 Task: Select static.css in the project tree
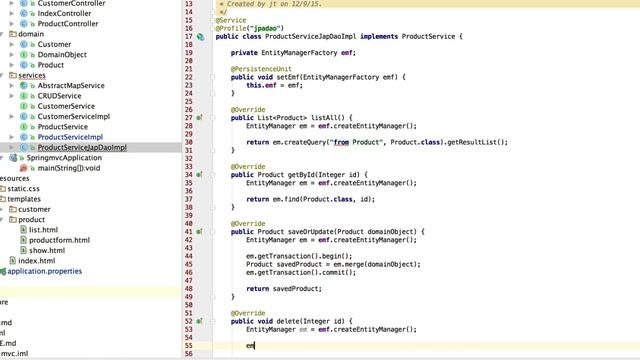click(23, 189)
